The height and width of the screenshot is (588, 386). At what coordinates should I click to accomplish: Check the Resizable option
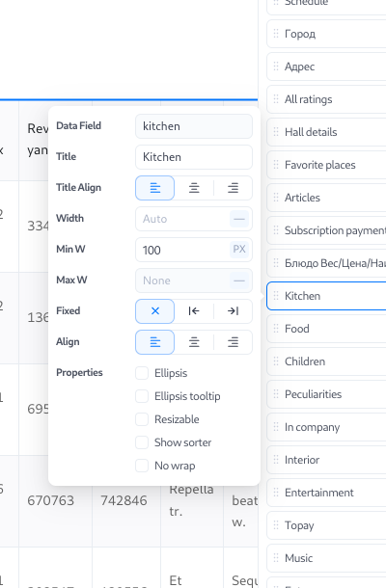pyautogui.click(x=142, y=419)
